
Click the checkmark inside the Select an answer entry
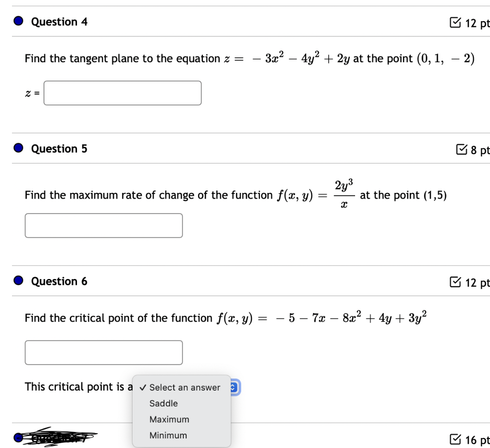[142, 387]
